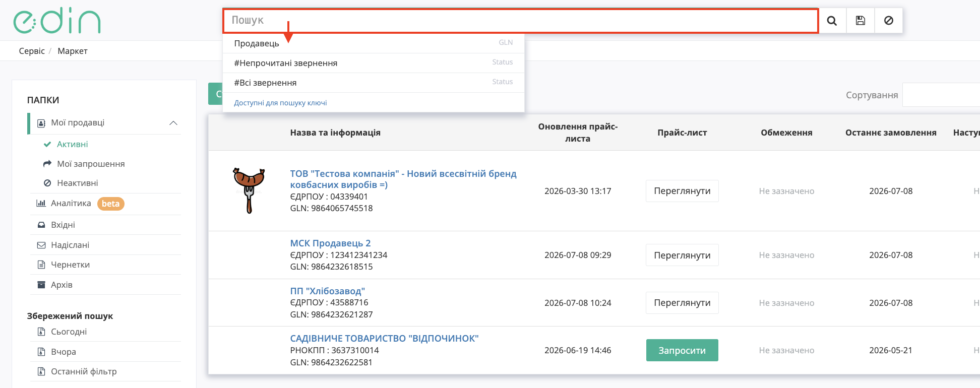Open САДІВНИЧЕ ТОВАРИСТВО "ВІДПОЧИНОК" link

[x=384, y=338]
